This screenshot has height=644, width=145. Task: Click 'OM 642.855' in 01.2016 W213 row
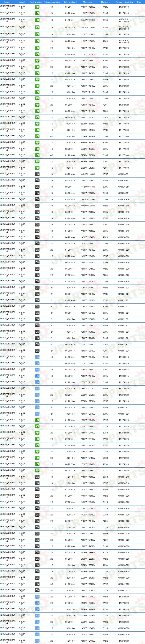coord(124,584)
